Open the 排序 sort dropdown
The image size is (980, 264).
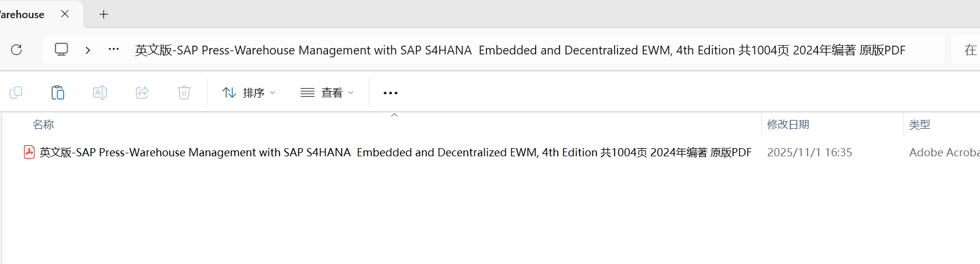tap(249, 92)
